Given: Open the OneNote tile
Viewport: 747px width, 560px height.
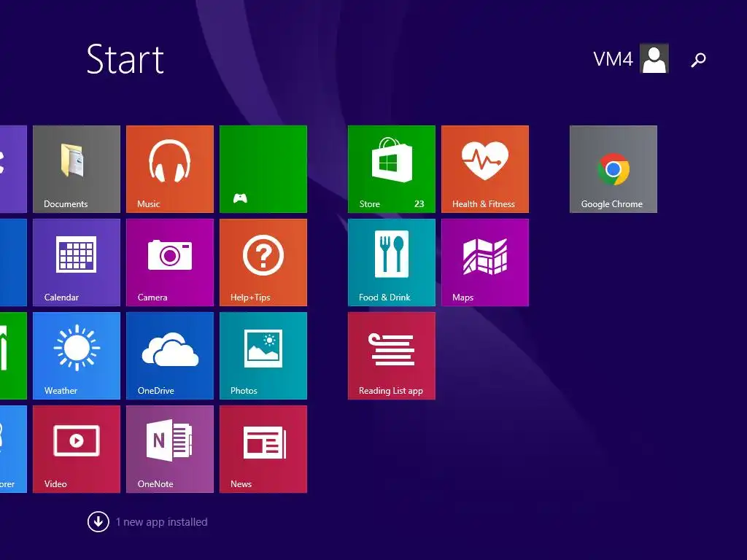Looking at the screenshot, I should pyautogui.click(x=169, y=449).
